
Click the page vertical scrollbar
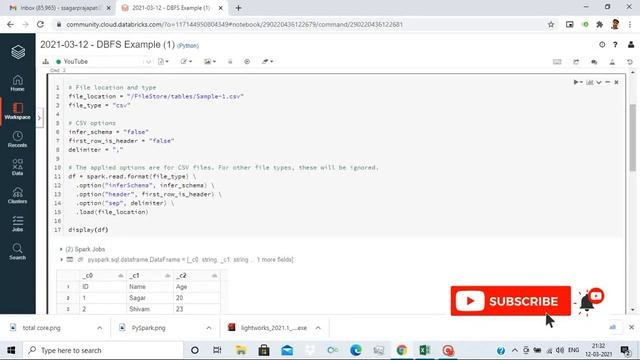632,138
